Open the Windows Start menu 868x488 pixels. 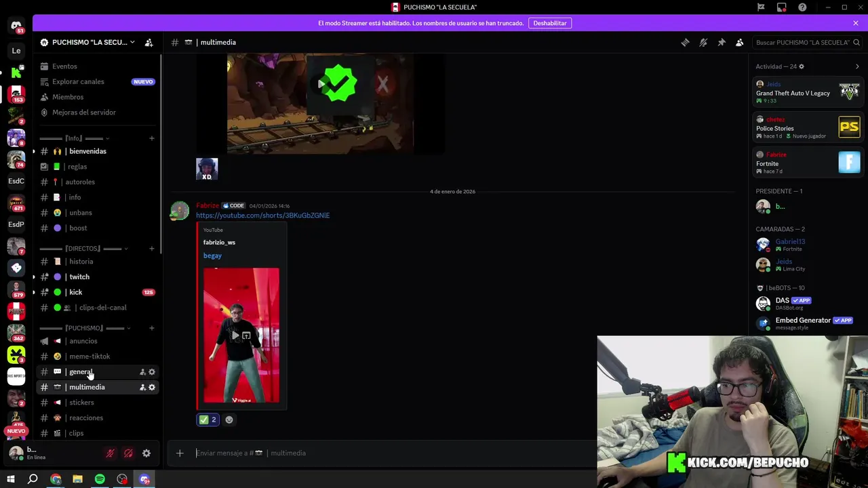(11, 479)
